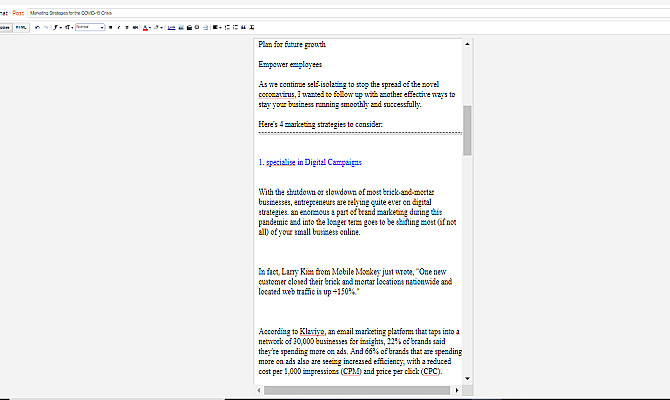The image size is (670, 400).
Task: Click the 'In fact, Larry Kim' paragraph
Action: [355, 282]
